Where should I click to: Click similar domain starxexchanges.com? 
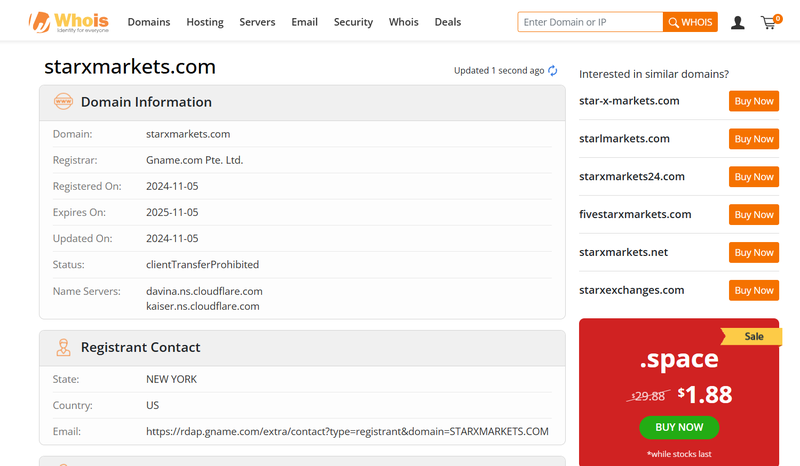click(x=632, y=290)
